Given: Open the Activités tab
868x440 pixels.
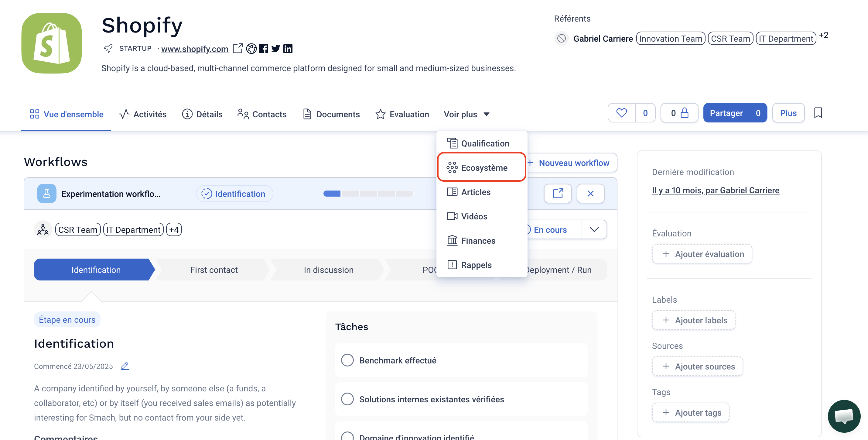Looking at the screenshot, I should (142, 114).
